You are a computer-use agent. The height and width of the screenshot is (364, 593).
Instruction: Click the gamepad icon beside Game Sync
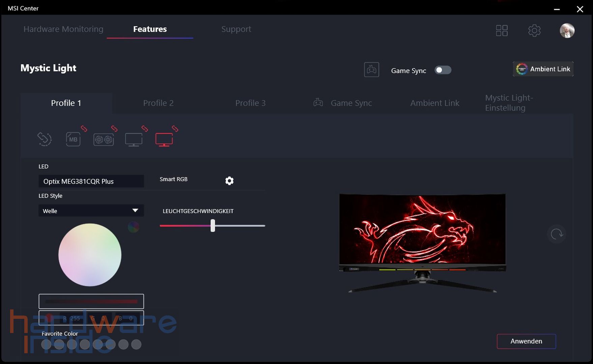tap(371, 69)
